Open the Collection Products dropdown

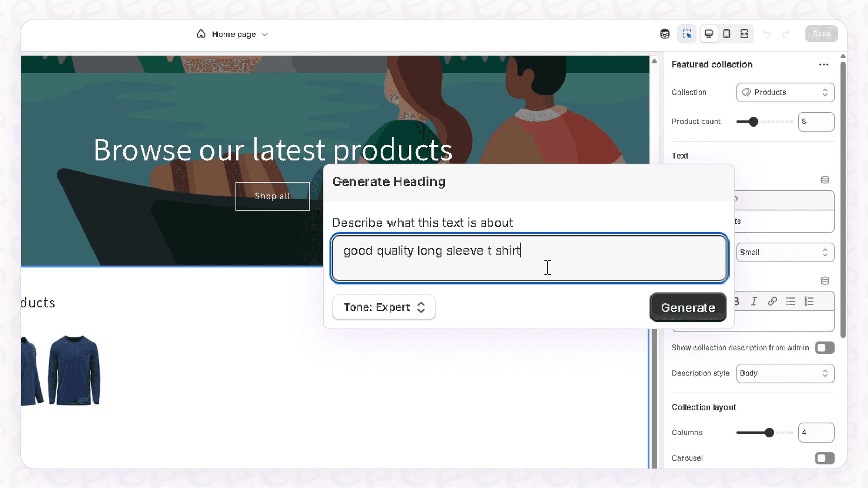coord(785,92)
